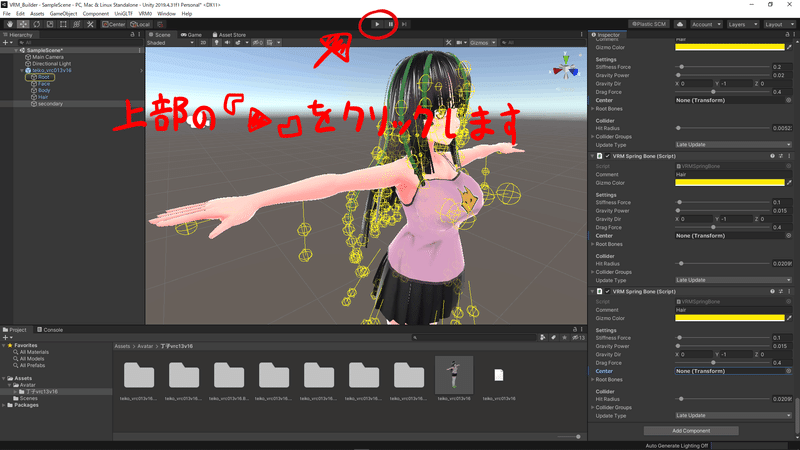Open Project panel create plus button
This screenshot has height=450, width=800.
point(6,338)
